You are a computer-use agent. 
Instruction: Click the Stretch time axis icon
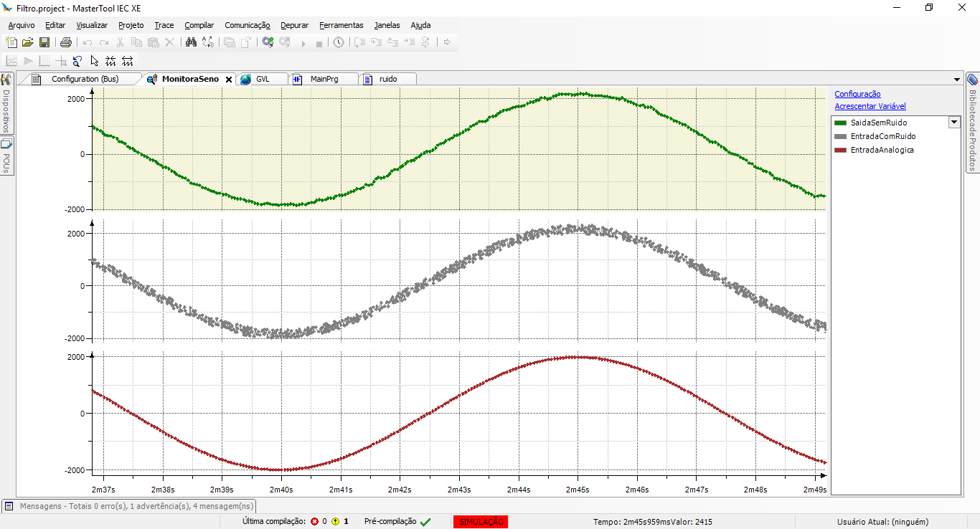[128, 61]
